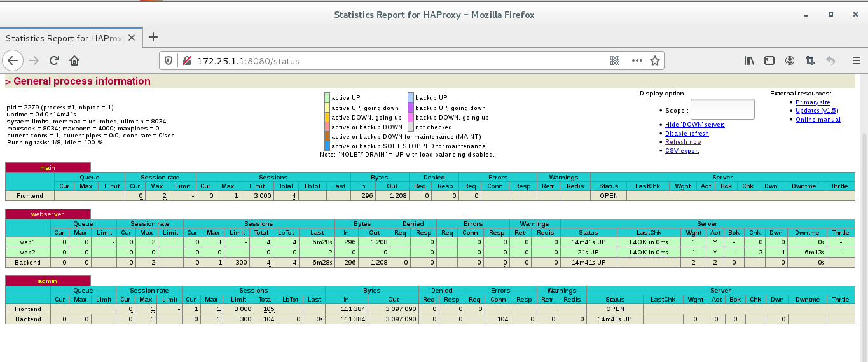Click the Refresh now link
This screenshot has height=362, width=868.
point(683,142)
